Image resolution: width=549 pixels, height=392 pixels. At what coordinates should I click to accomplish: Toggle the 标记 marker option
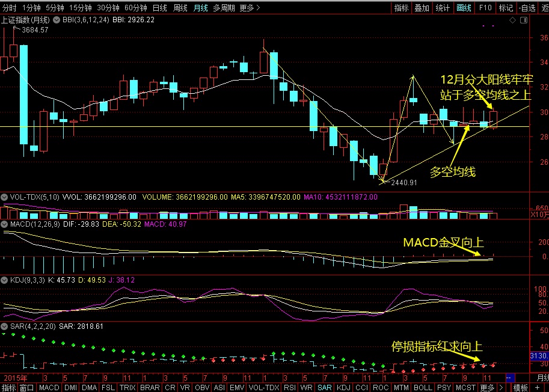tap(506, 8)
